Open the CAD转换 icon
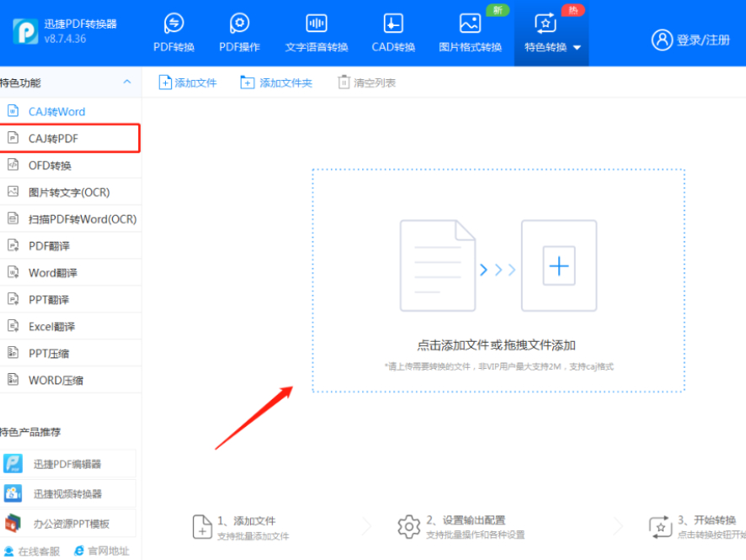The height and width of the screenshot is (560, 746). pos(393,23)
